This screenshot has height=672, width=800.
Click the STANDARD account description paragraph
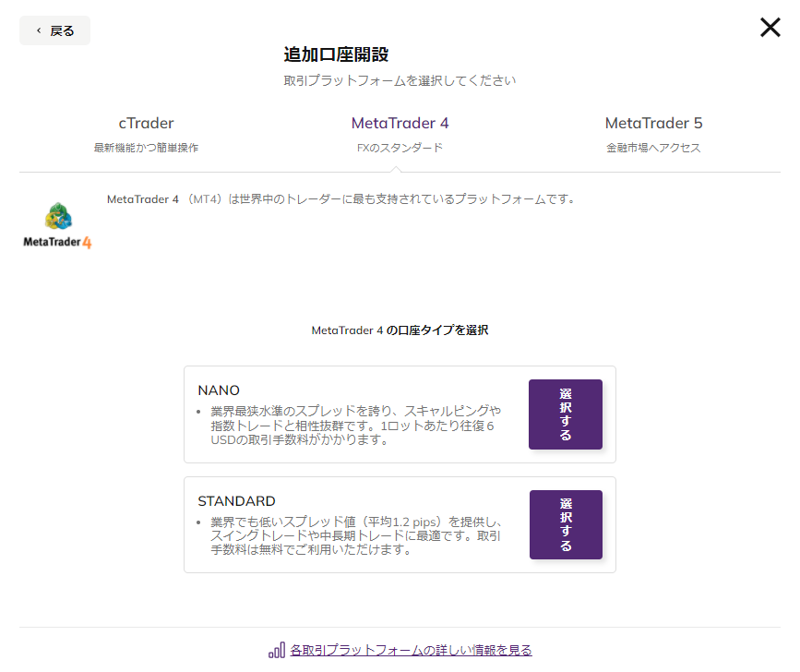click(355, 535)
